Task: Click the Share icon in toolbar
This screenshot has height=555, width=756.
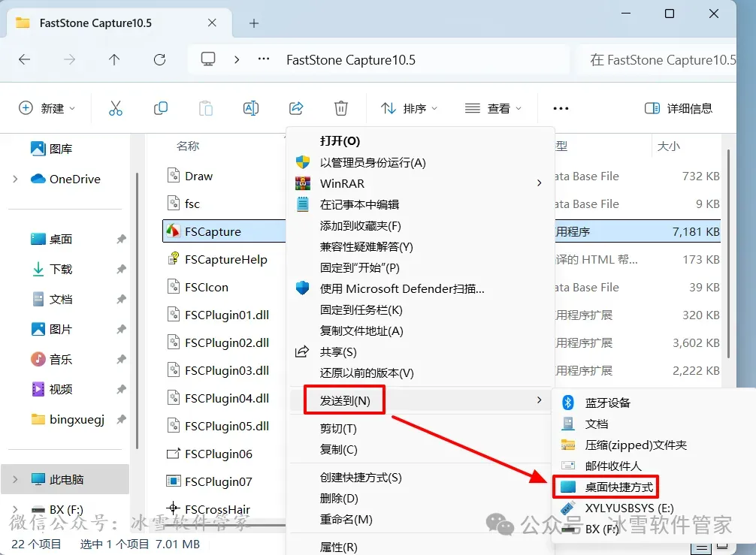Action: (296, 108)
